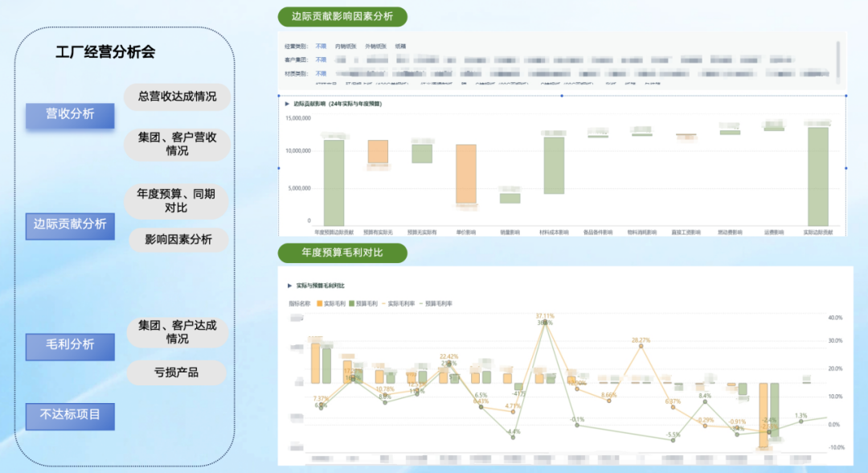Viewport: 868px width, 473px height.
Task: Click the green 材料成本影响 waterfall bar
Action: click(x=554, y=165)
